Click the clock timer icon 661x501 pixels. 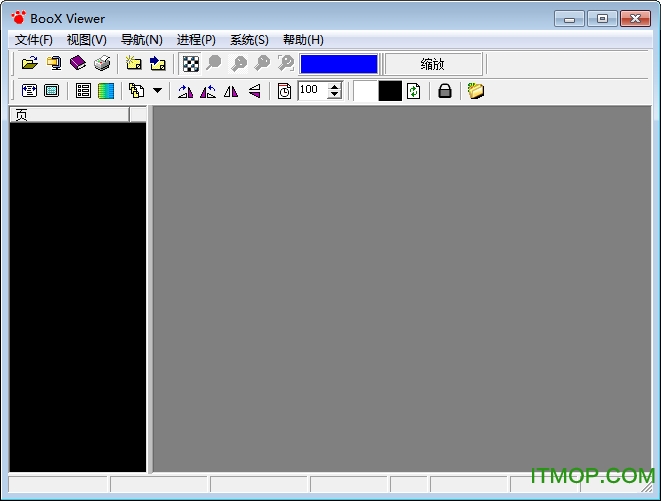click(x=284, y=91)
